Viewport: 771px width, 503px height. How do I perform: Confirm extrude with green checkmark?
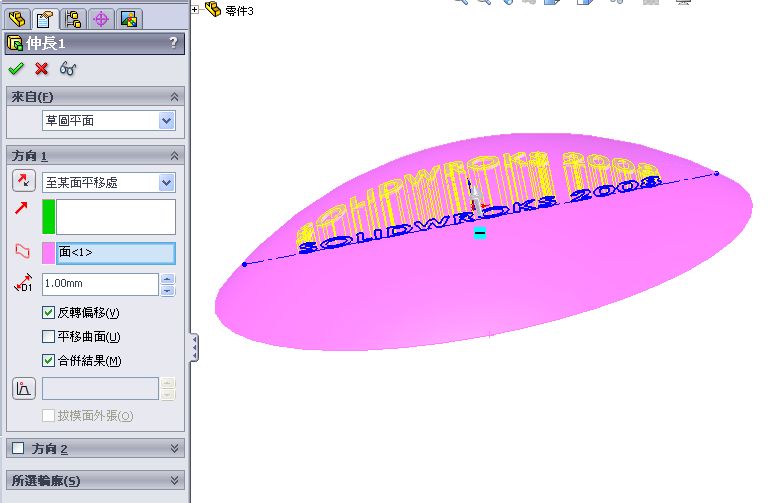tap(16, 69)
